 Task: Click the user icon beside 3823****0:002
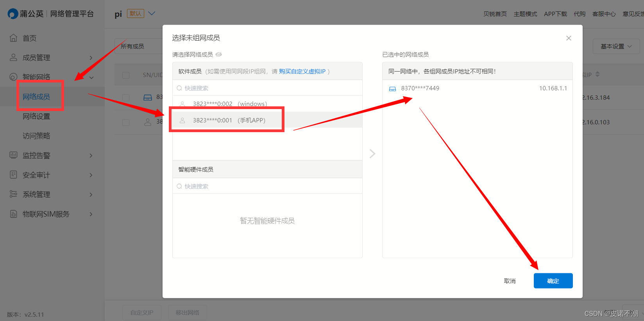(x=182, y=104)
